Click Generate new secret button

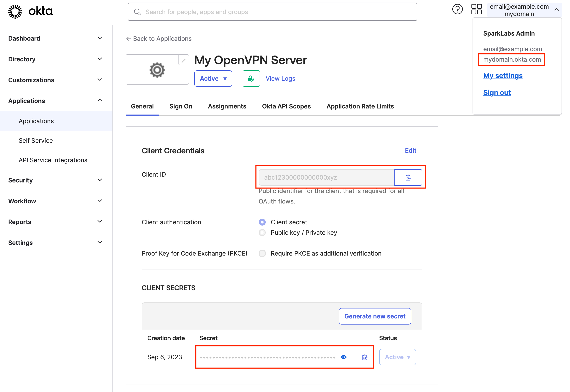pyautogui.click(x=375, y=316)
